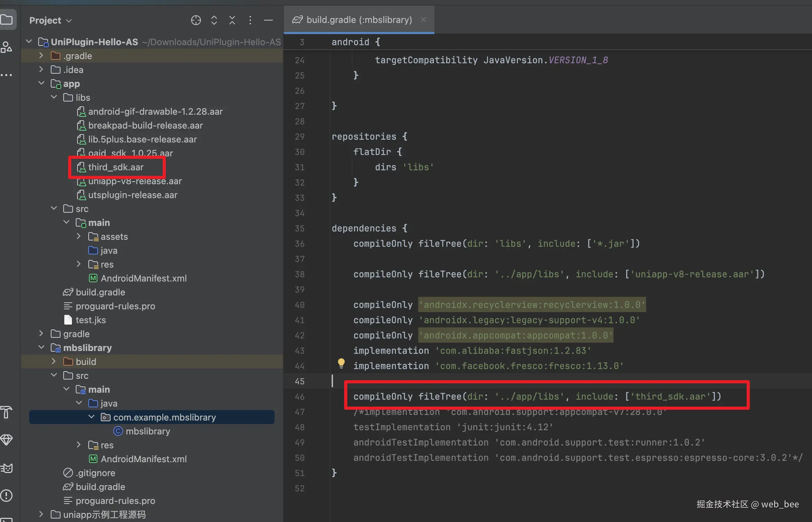Click the Select Opened File crosshair icon
This screenshot has height=522, width=812.
[x=196, y=20]
